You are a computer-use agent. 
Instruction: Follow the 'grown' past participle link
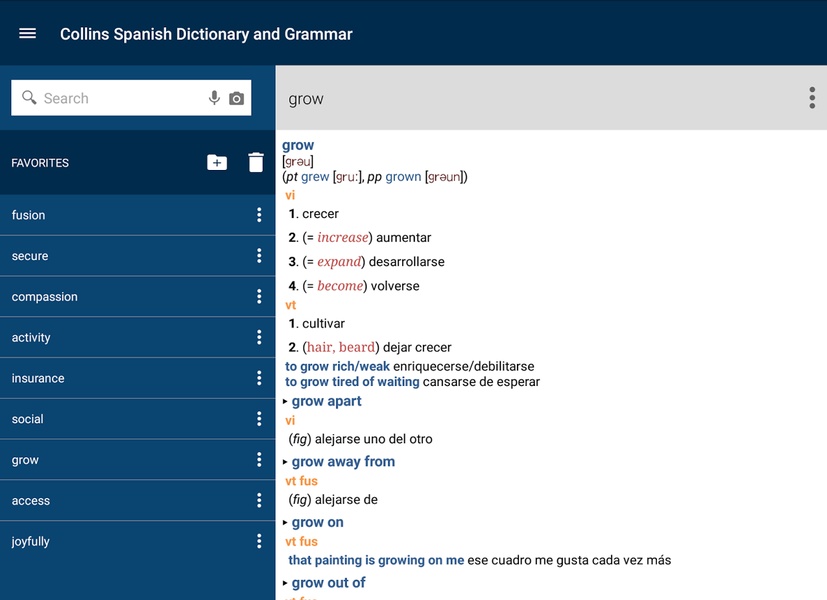click(x=403, y=177)
